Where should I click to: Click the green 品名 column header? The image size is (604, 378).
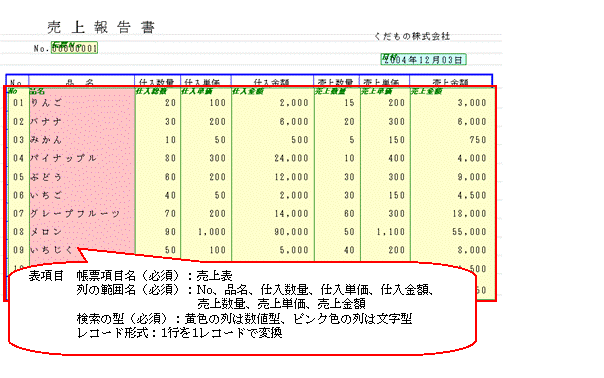click(37, 91)
